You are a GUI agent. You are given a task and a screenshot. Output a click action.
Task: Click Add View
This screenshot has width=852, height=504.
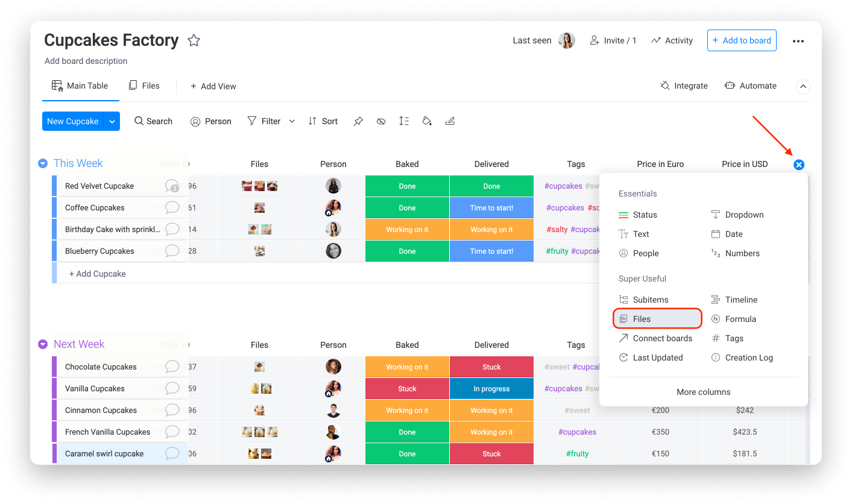[213, 86]
